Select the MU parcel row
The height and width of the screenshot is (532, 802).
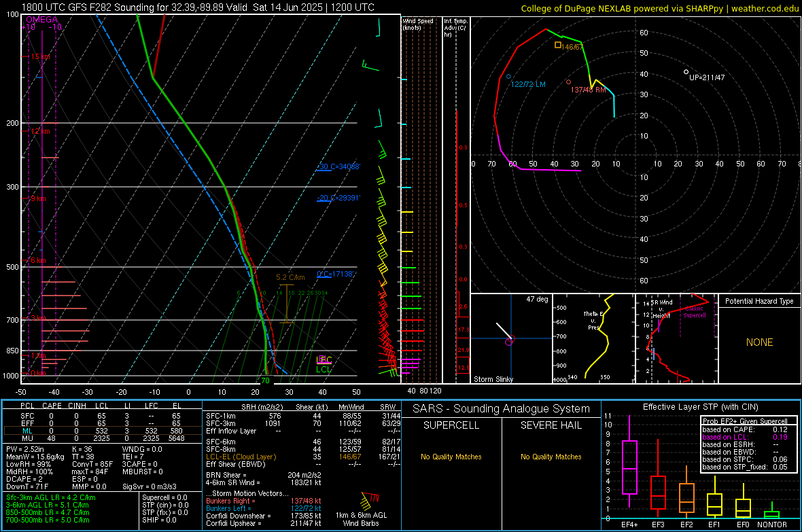point(103,438)
